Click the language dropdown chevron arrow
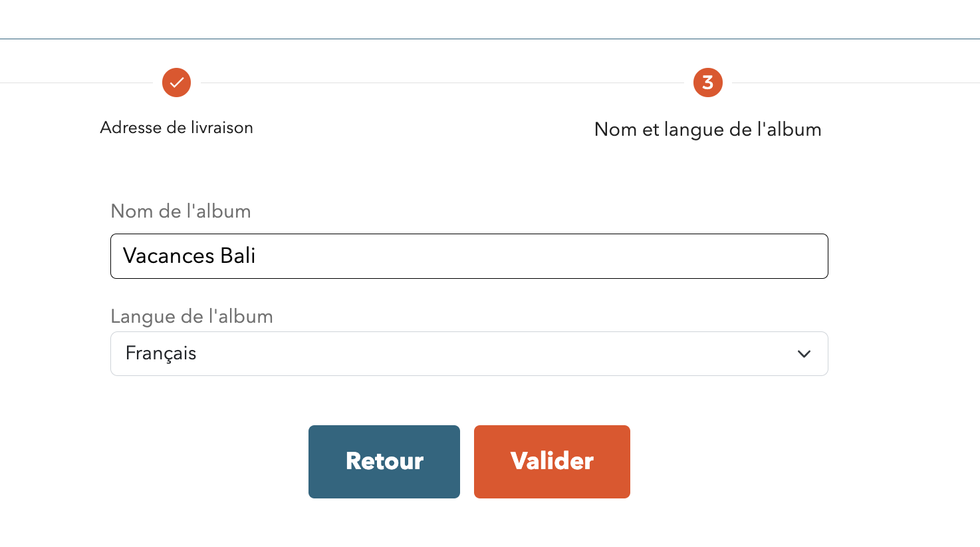 coord(804,354)
